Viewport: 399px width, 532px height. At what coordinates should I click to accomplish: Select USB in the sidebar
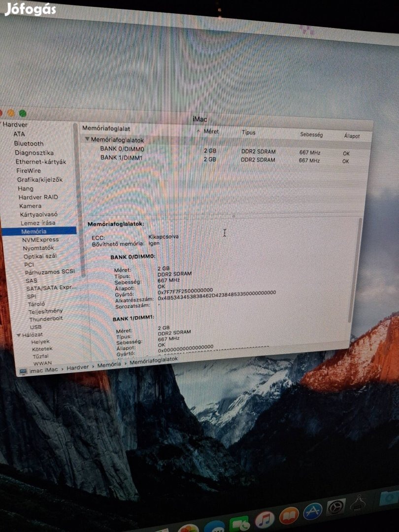point(35,327)
